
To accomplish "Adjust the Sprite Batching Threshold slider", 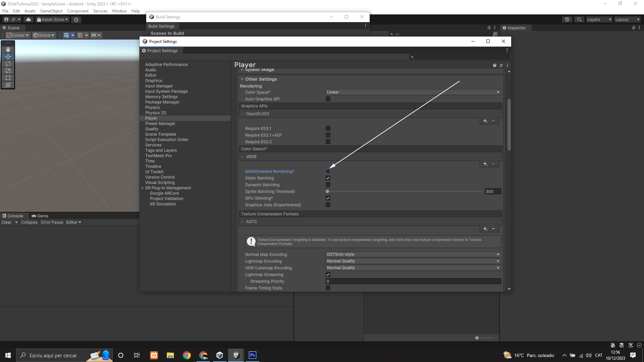I will click(x=327, y=191).
